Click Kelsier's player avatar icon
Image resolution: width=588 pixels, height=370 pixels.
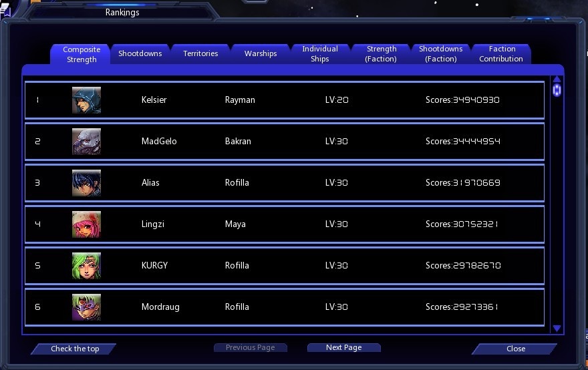[86, 100]
